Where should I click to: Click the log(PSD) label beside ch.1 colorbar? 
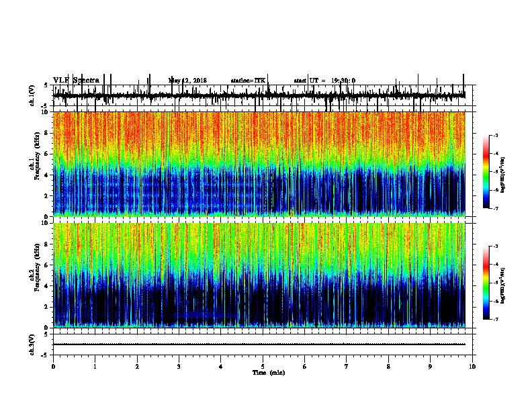pyautogui.click(x=503, y=175)
